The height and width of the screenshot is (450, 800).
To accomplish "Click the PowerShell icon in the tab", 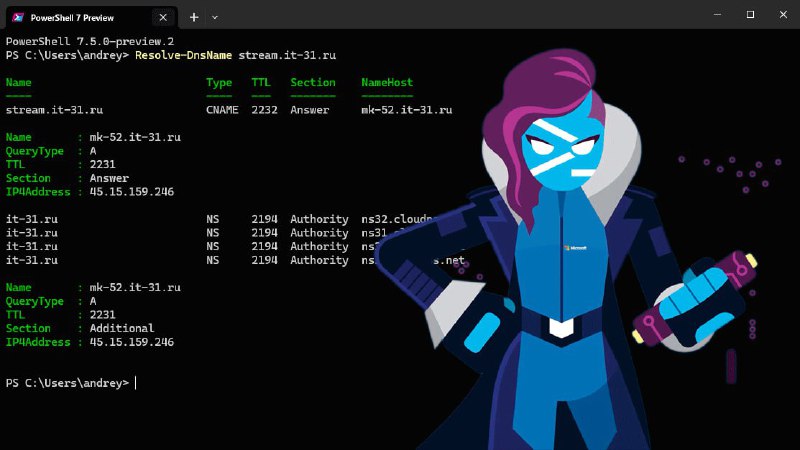I will tap(18, 17).
